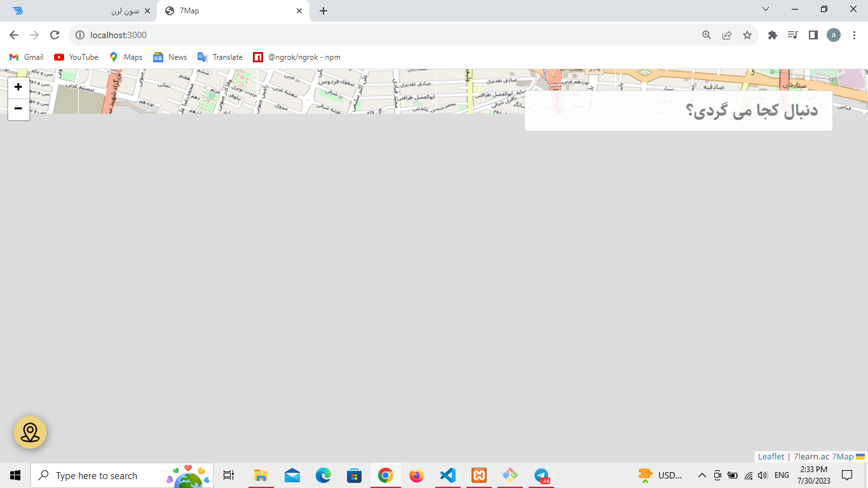Open the profile avatar menu

point(834,35)
